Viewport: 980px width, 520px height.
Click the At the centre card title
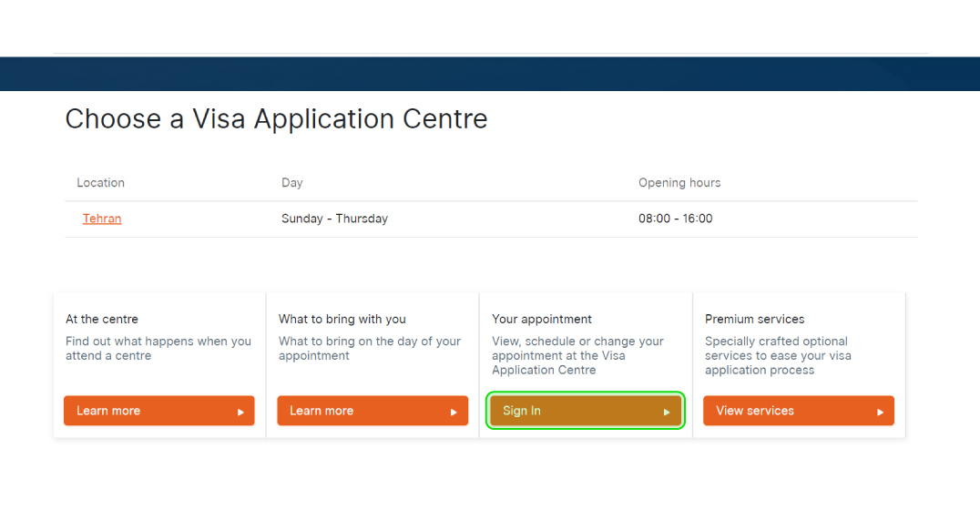[102, 320]
